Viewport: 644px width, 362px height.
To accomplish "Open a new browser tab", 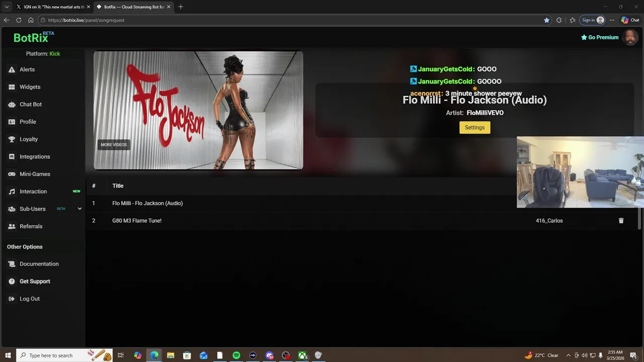I will point(181,7).
